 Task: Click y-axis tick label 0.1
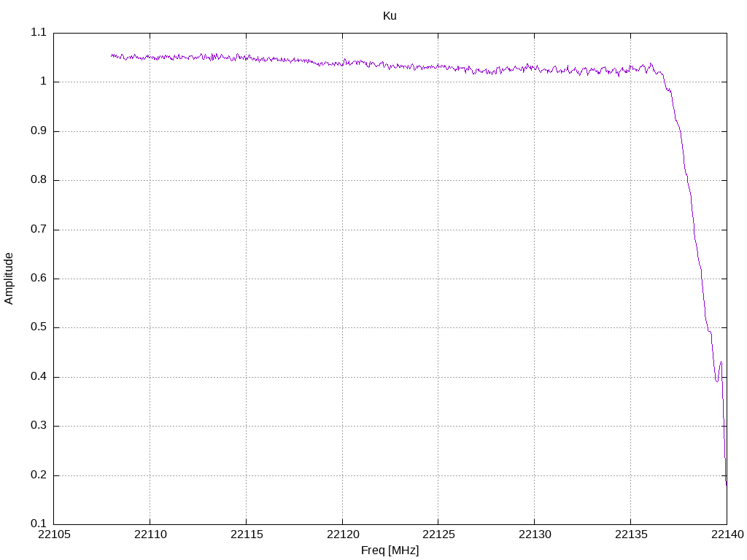[39, 524]
